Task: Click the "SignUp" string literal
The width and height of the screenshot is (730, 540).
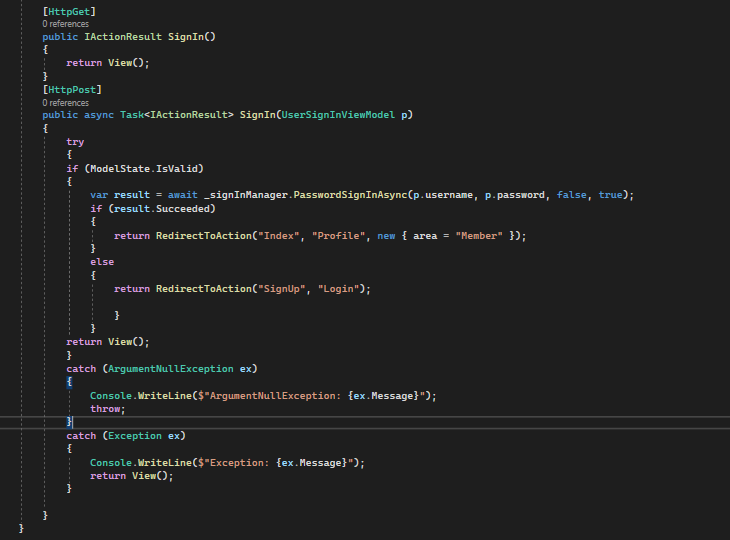Action: 282,289
